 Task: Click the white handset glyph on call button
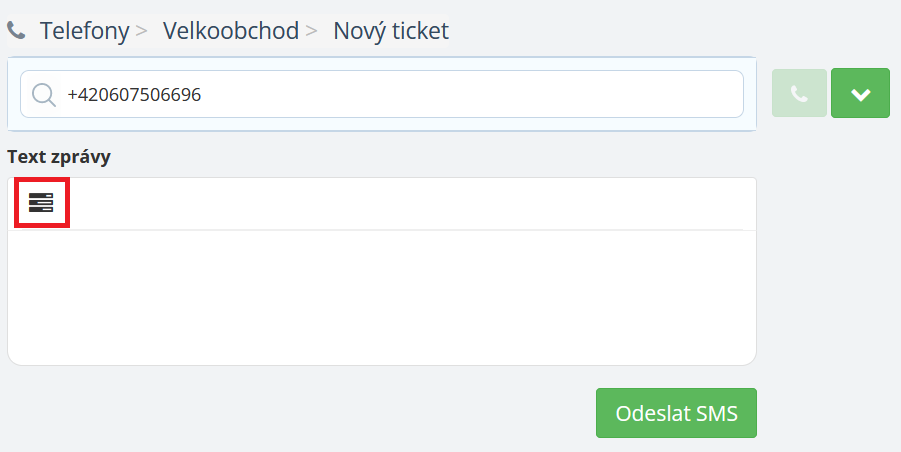tap(799, 94)
